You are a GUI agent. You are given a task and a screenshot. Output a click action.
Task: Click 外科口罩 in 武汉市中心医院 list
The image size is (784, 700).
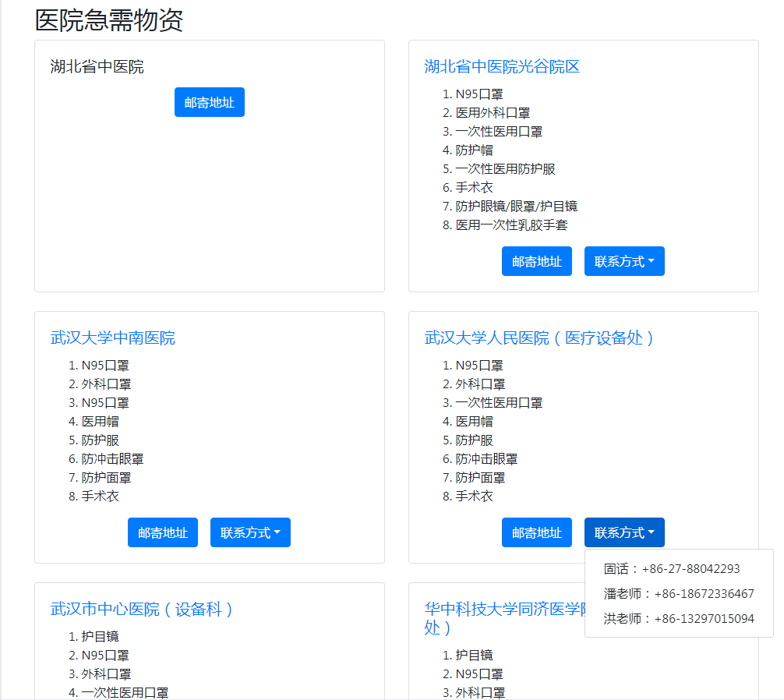(x=106, y=674)
